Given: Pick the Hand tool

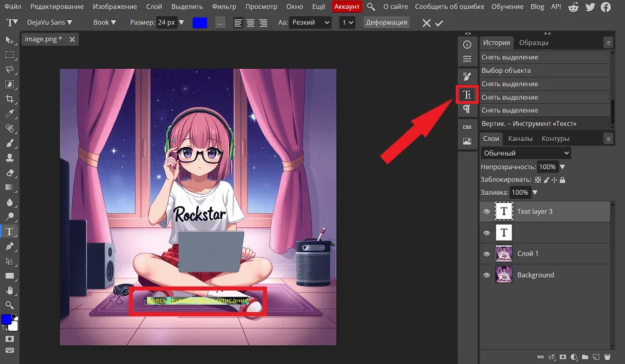Looking at the screenshot, I should coord(10,291).
